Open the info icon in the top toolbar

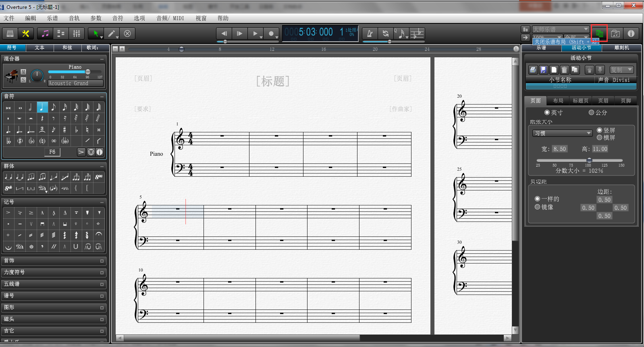(631, 33)
